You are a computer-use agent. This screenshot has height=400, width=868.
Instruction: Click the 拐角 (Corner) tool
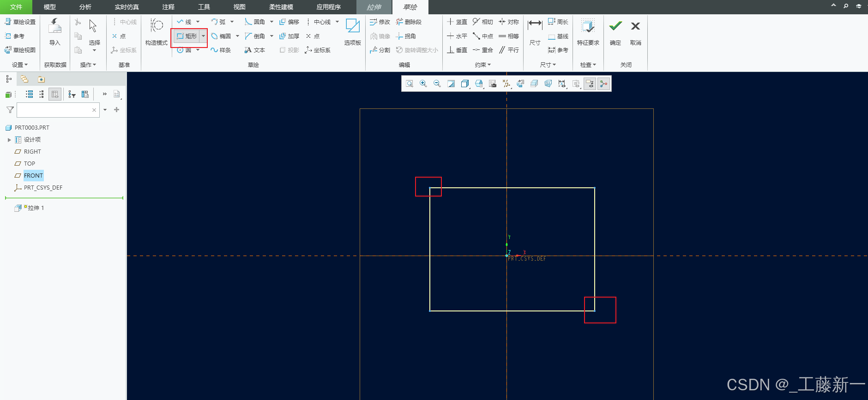point(406,36)
